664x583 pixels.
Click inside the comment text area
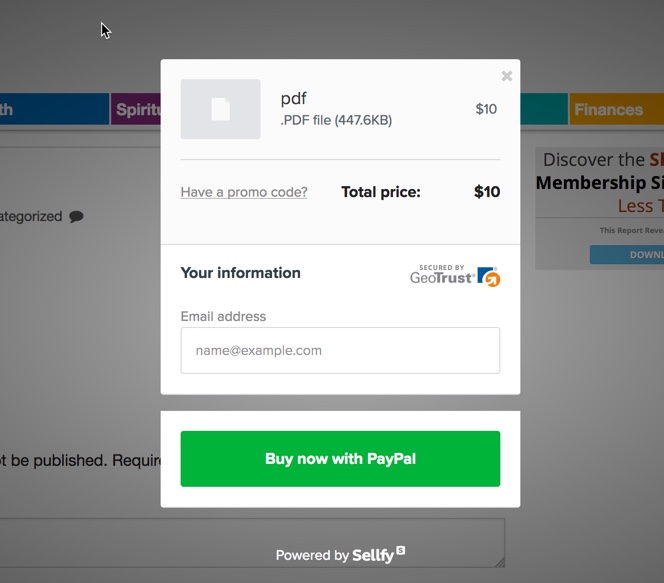click(252, 543)
